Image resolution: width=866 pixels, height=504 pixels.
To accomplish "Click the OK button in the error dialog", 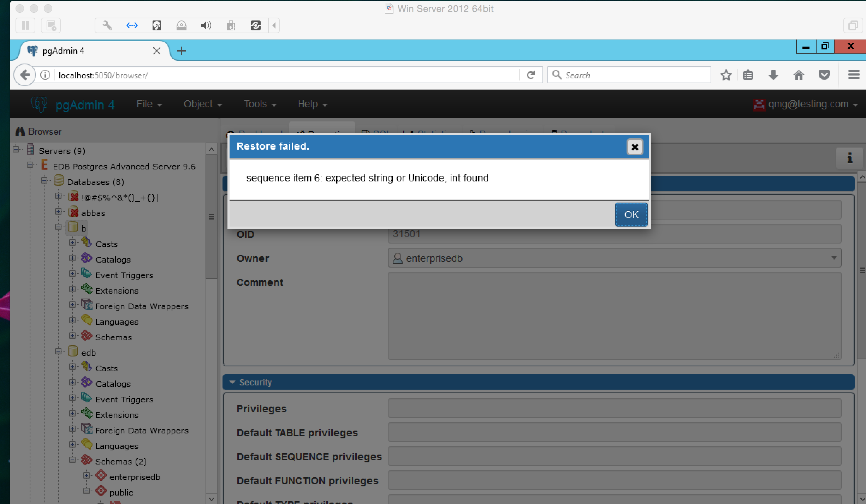I will pos(631,215).
